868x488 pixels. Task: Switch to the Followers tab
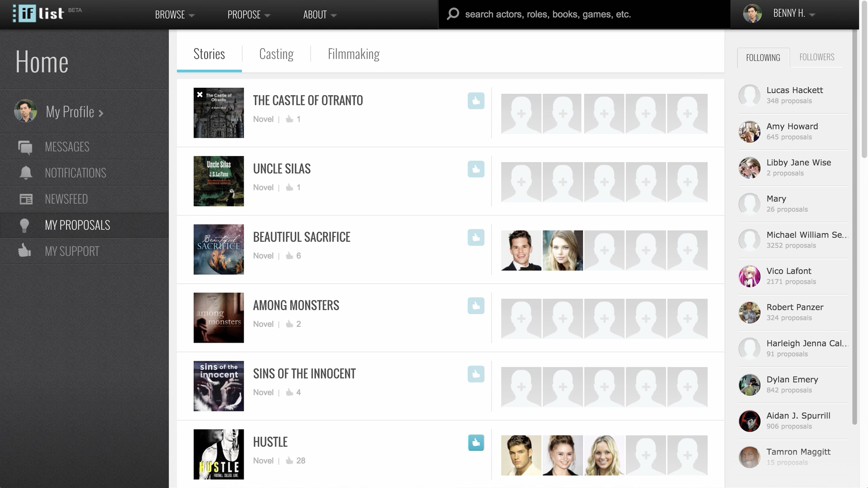click(816, 57)
